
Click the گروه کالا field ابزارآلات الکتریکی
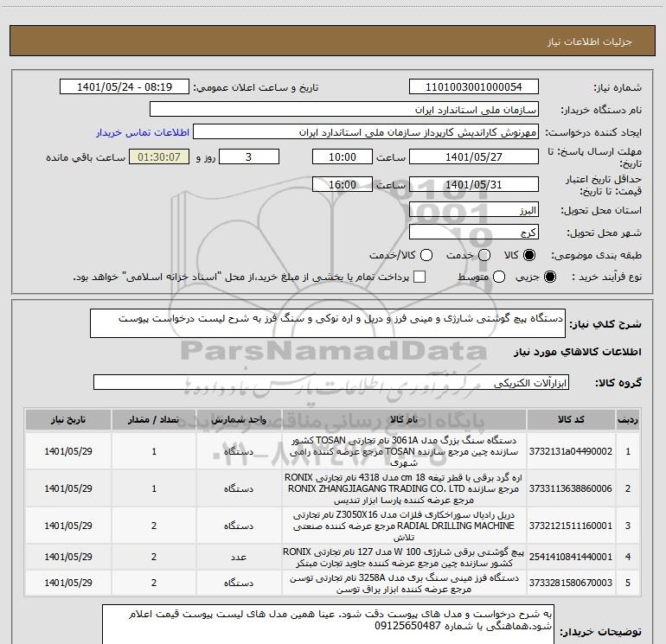331,382
